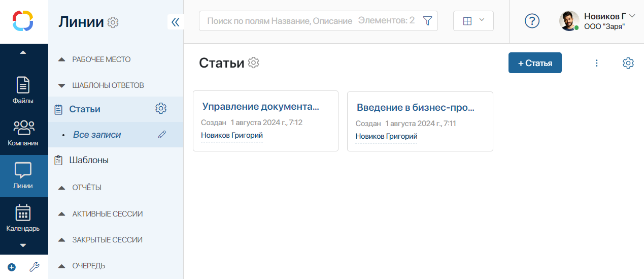Expand the АКТИВНЫЕ СЕССИИ group
Image resolution: width=644 pixels, height=279 pixels.
click(100, 214)
